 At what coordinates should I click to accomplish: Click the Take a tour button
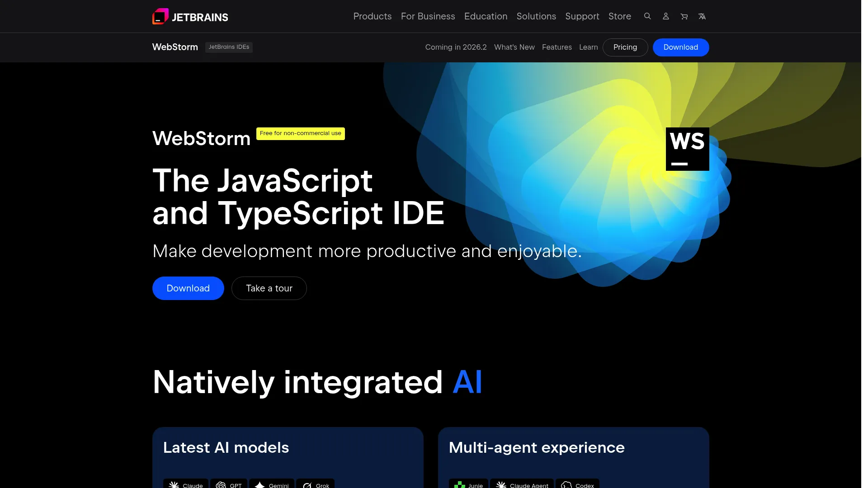(269, 288)
